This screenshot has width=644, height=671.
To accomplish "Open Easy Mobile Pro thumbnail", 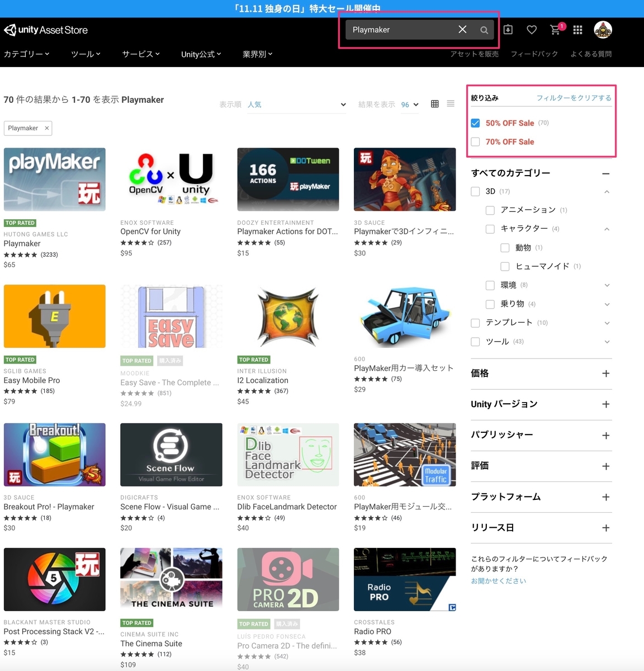I will coord(55,316).
